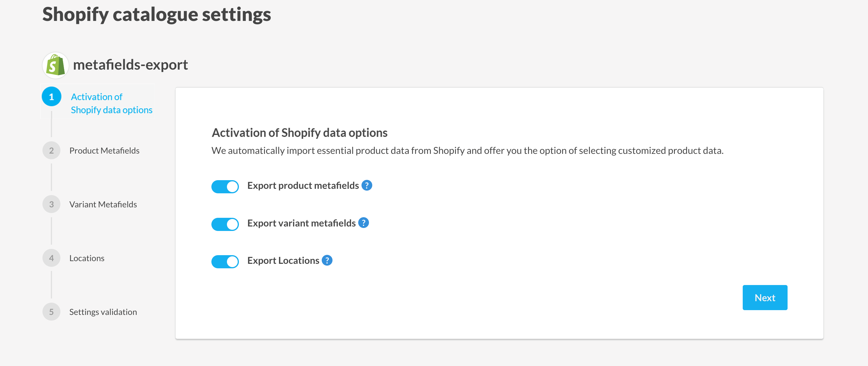Open help for Export product metafields

[367, 185]
